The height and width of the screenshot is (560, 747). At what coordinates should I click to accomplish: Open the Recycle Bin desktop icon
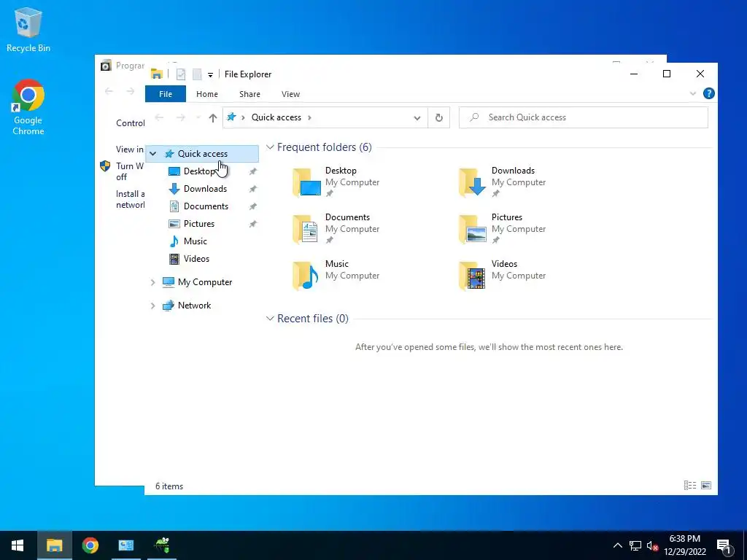tap(28, 29)
